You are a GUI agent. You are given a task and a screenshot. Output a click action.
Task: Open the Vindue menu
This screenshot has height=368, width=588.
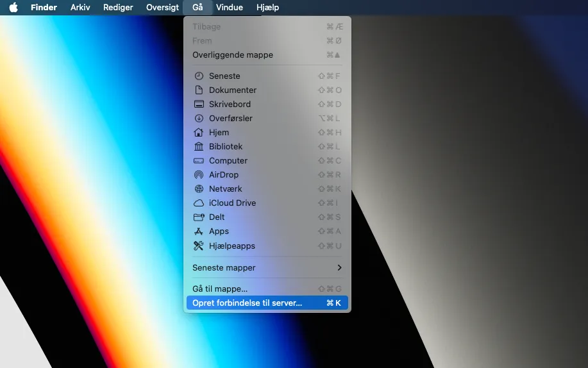tap(230, 7)
